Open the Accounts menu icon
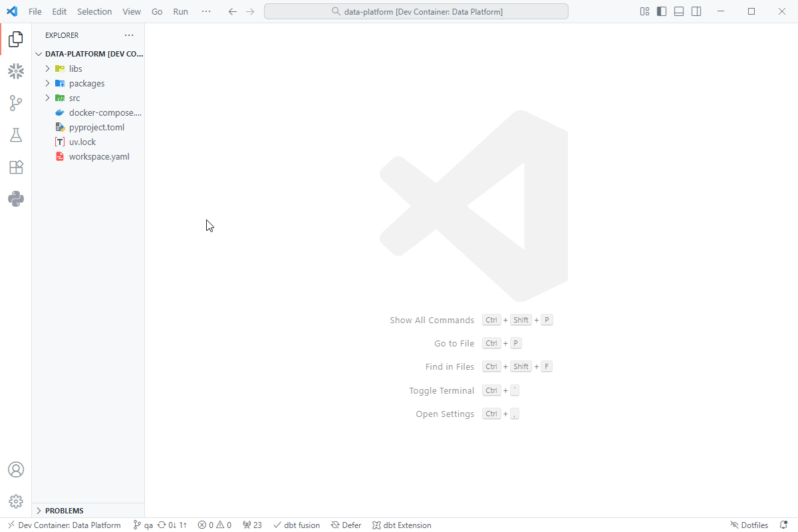Viewport: 798px width, 532px height. point(16,469)
